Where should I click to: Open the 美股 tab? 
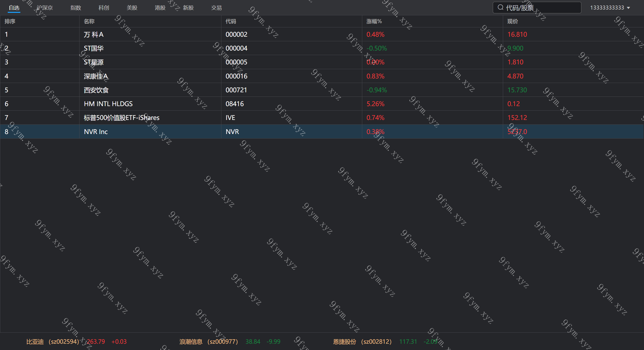132,8
